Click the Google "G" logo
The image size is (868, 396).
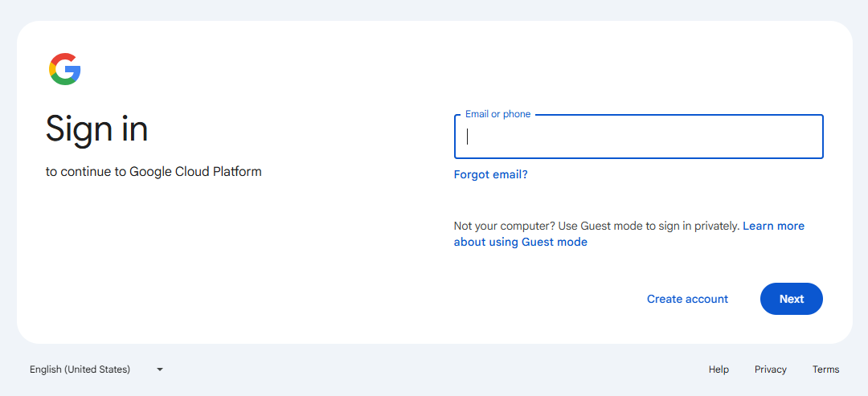[65, 69]
